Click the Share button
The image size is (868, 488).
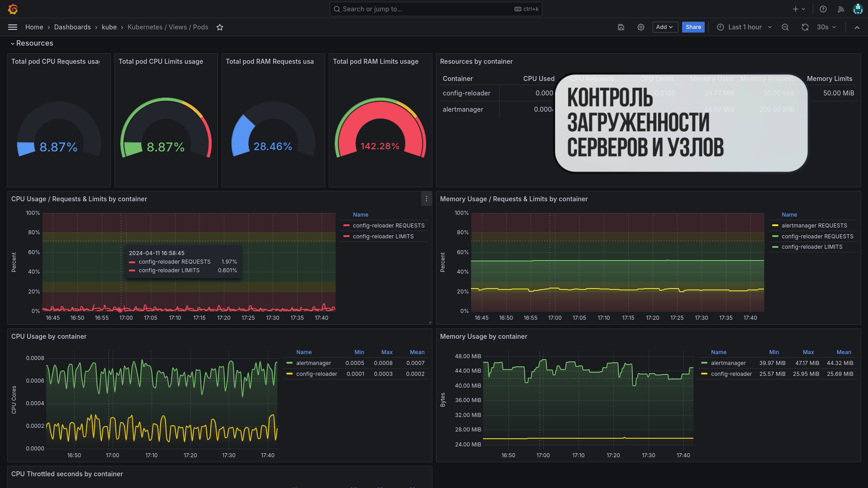click(693, 27)
